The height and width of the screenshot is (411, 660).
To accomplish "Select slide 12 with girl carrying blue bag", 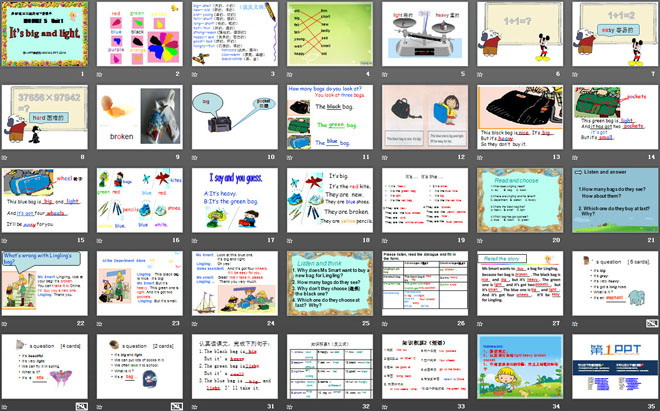I will tap(425, 117).
